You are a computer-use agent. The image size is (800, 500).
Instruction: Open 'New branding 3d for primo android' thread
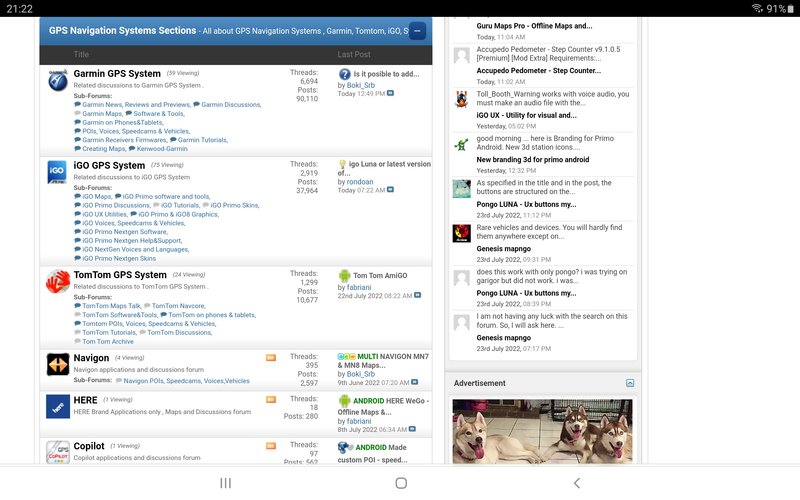[x=533, y=160]
